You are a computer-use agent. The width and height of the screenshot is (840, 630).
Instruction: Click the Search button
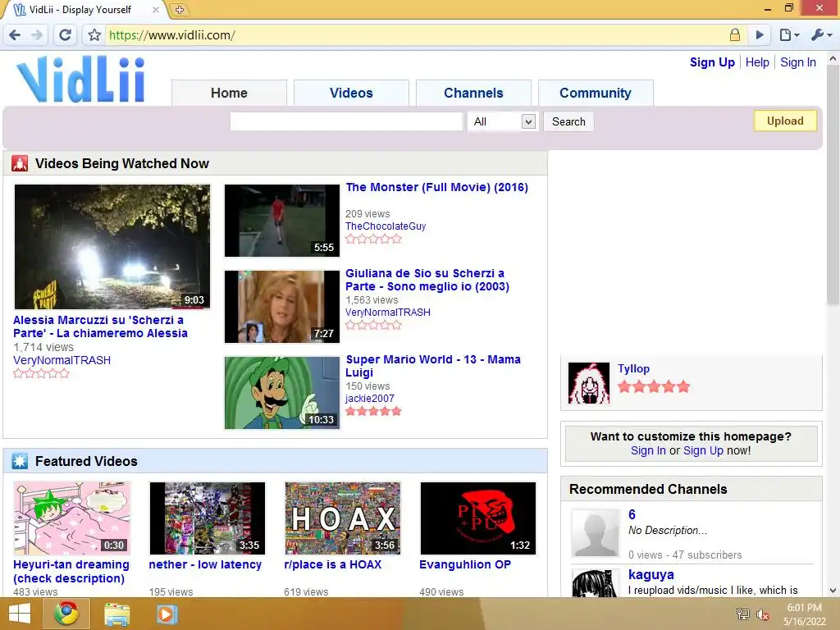pos(569,121)
